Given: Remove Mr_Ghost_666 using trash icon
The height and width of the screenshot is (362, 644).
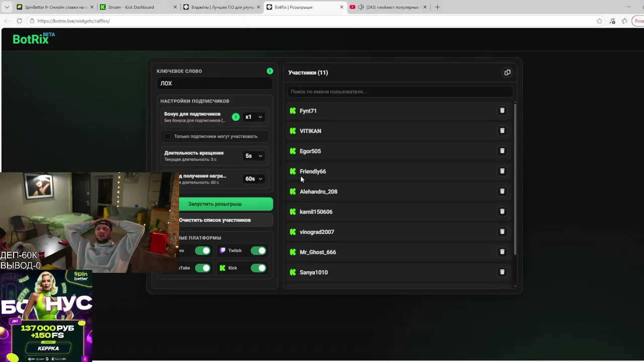Looking at the screenshot, I should click(x=502, y=252).
